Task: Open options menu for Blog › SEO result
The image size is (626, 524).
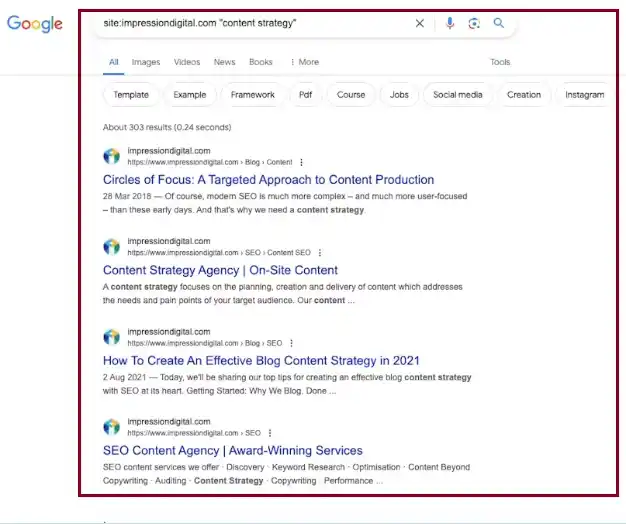Action: coord(291,343)
